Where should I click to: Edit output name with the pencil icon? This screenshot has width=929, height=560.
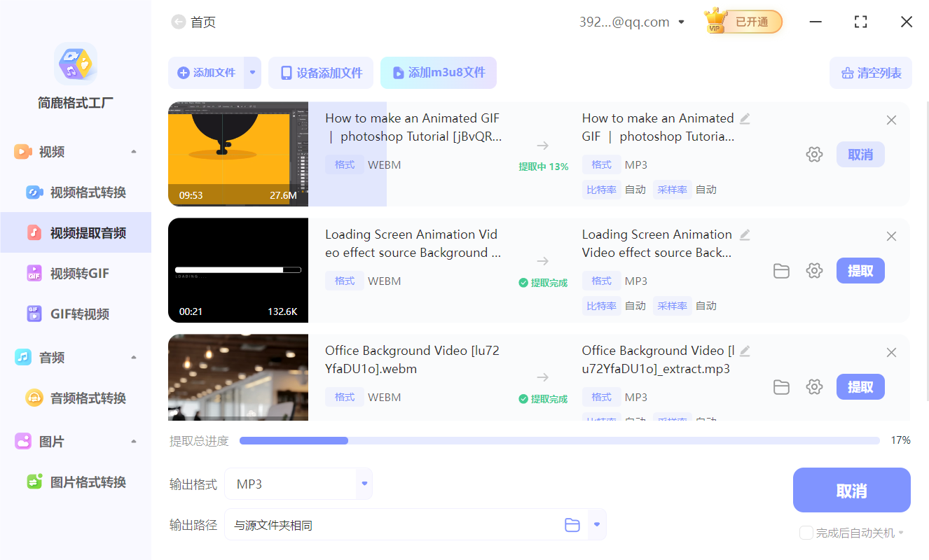(x=745, y=119)
